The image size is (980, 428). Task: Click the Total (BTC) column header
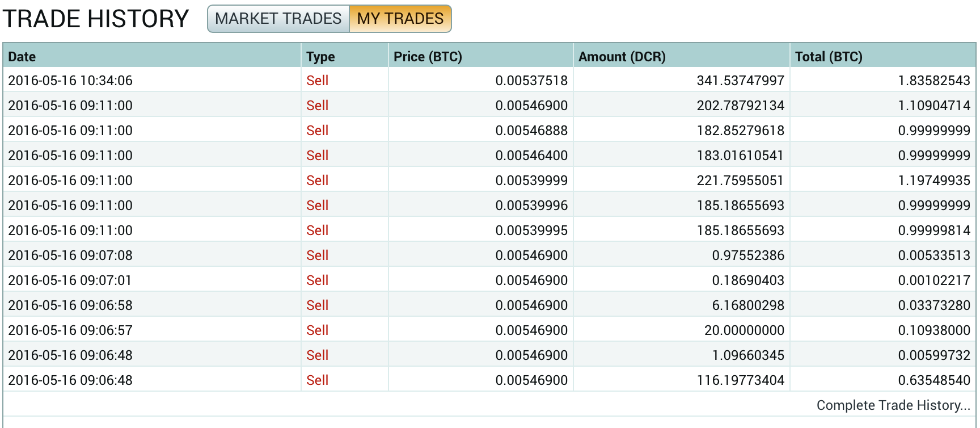pyautogui.click(x=828, y=57)
